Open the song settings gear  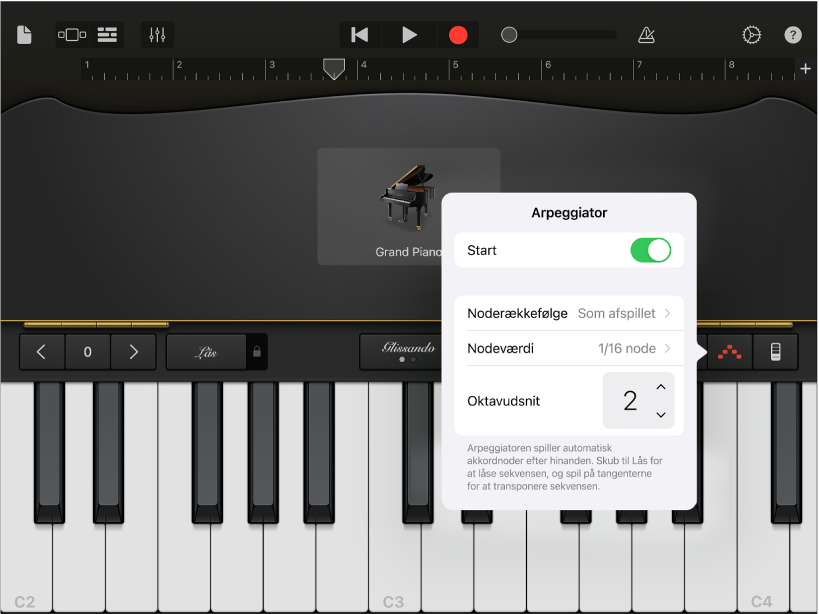tap(753, 34)
